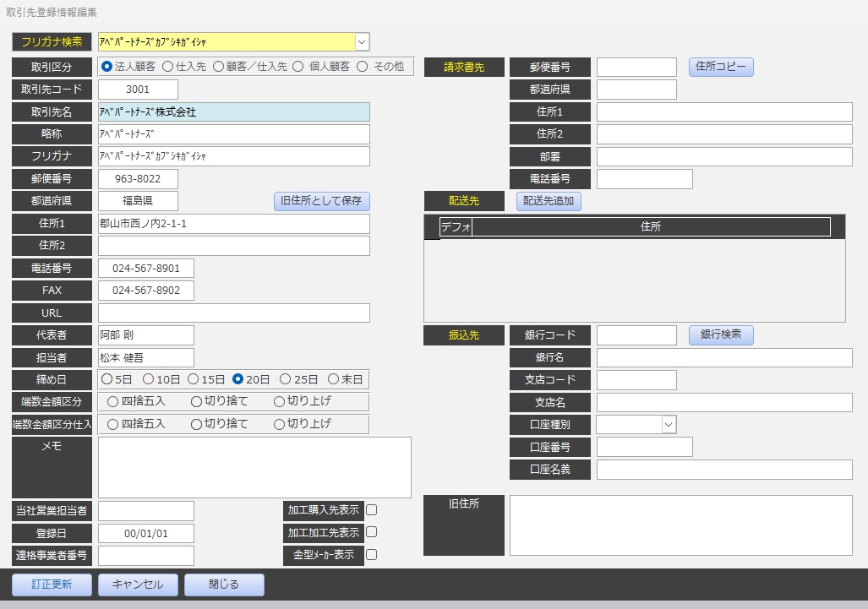The height and width of the screenshot is (609, 868).
Task: Click the 閉じる button
Action: click(x=224, y=585)
